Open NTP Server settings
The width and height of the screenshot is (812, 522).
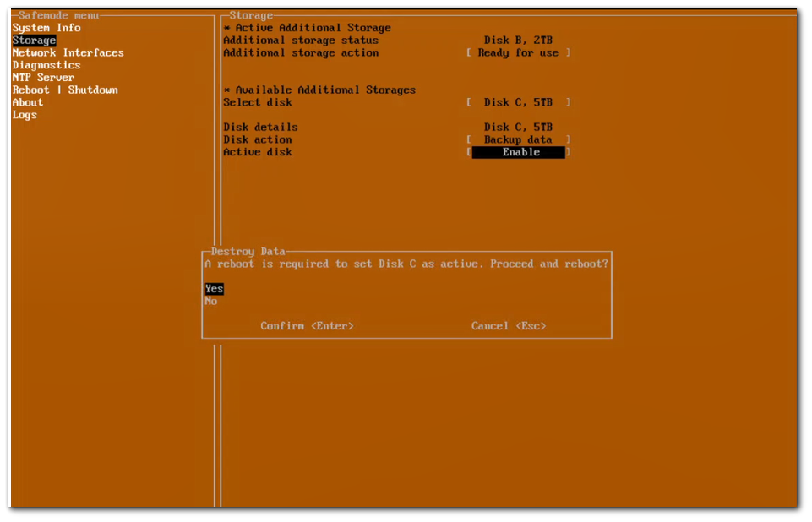[x=43, y=78]
